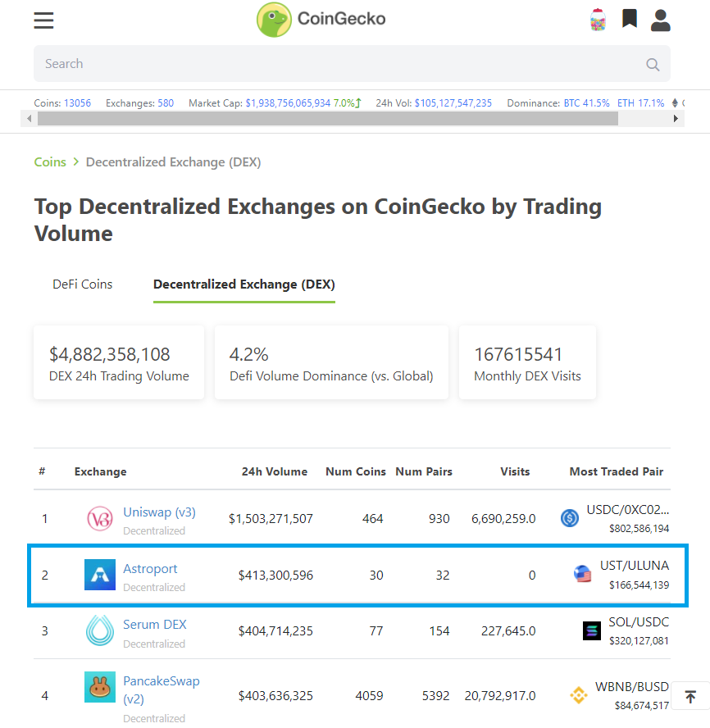The width and height of the screenshot is (710, 728).
Task: Click the WBNB/BUSD pair text
Action: click(632, 687)
